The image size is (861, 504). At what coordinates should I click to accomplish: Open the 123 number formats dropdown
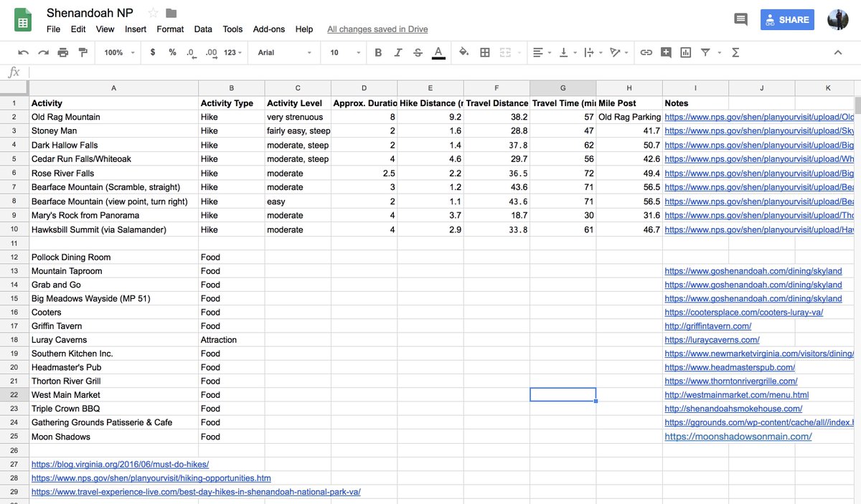pyautogui.click(x=232, y=52)
